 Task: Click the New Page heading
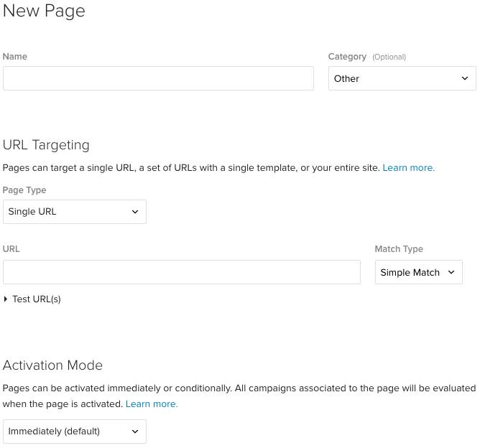coord(44,11)
